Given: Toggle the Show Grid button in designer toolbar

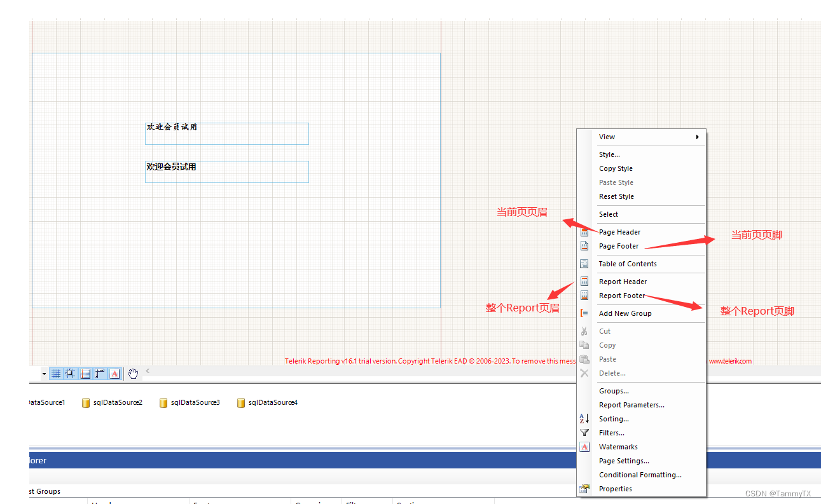Looking at the screenshot, I should (x=56, y=374).
